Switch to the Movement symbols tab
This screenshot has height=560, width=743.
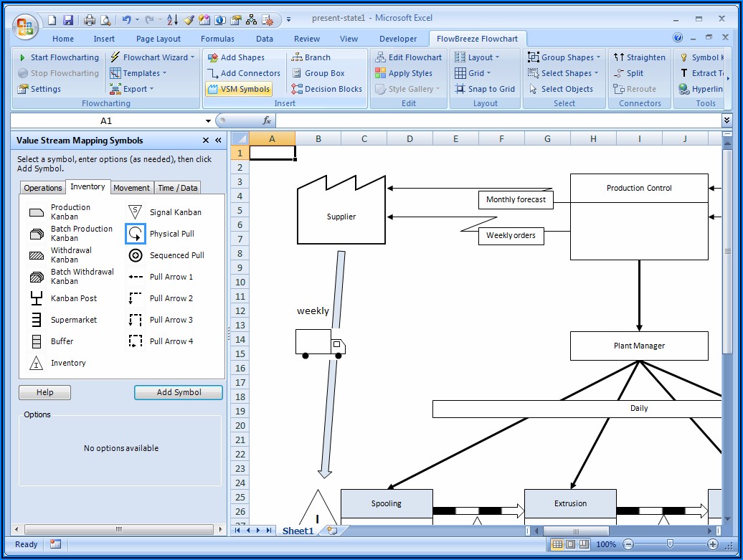pos(132,188)
